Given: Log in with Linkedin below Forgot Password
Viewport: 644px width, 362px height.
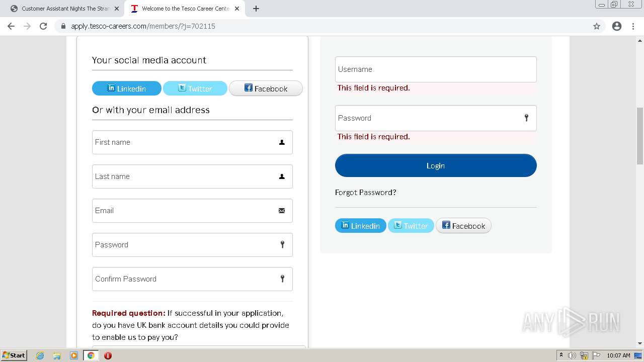Looking at the screenshot, I should click(361, 226).
